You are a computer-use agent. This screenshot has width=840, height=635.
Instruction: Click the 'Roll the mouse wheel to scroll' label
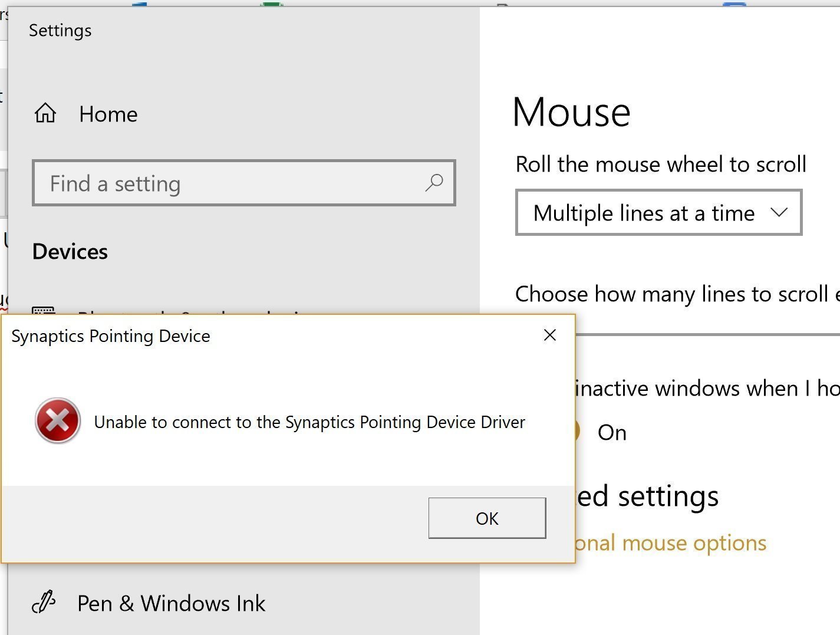(x=661, y=164)
